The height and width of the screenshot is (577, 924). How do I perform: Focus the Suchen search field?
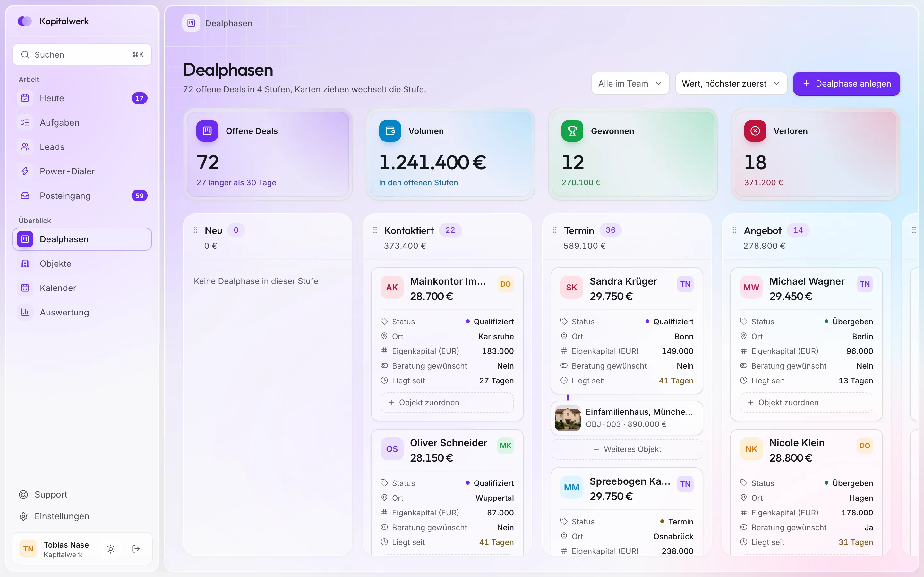82,54
